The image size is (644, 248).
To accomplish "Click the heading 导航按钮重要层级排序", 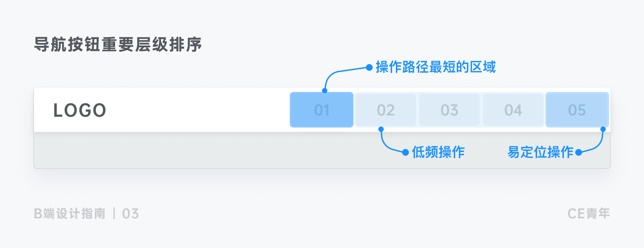I will coord(118,44).
